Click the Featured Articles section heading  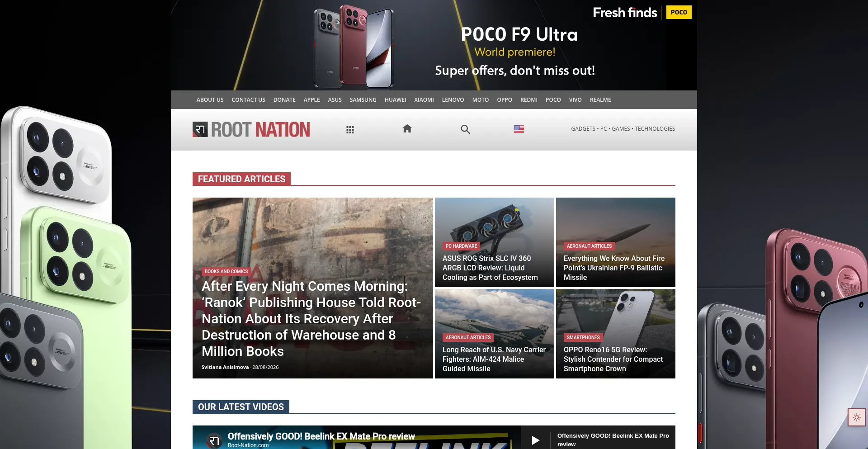pos(241,179)
